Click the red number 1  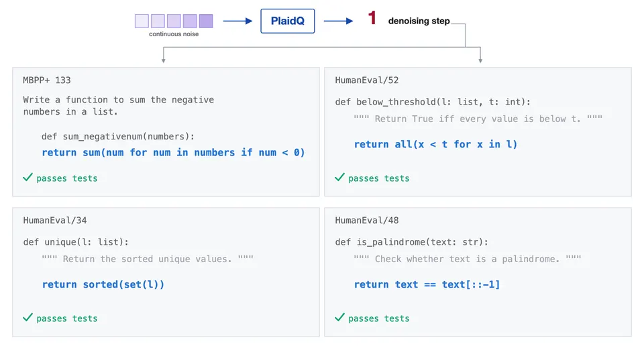point(372,18)
